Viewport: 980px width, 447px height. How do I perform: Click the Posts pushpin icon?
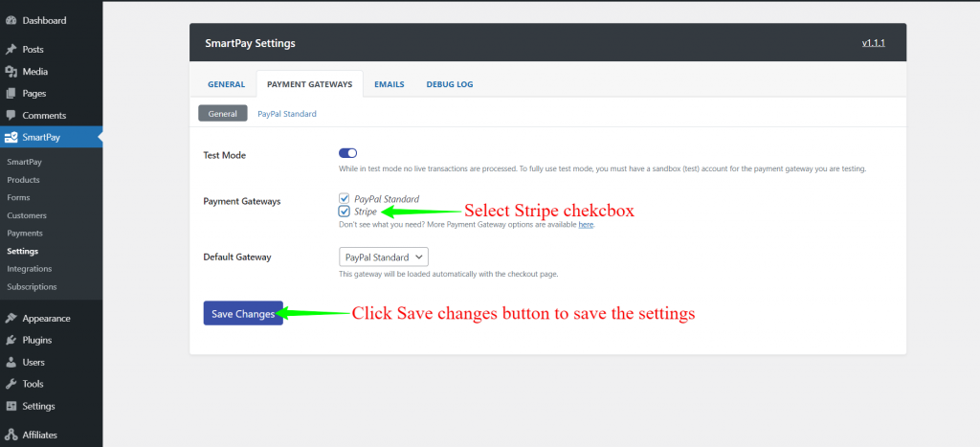[x=11, y=50]
